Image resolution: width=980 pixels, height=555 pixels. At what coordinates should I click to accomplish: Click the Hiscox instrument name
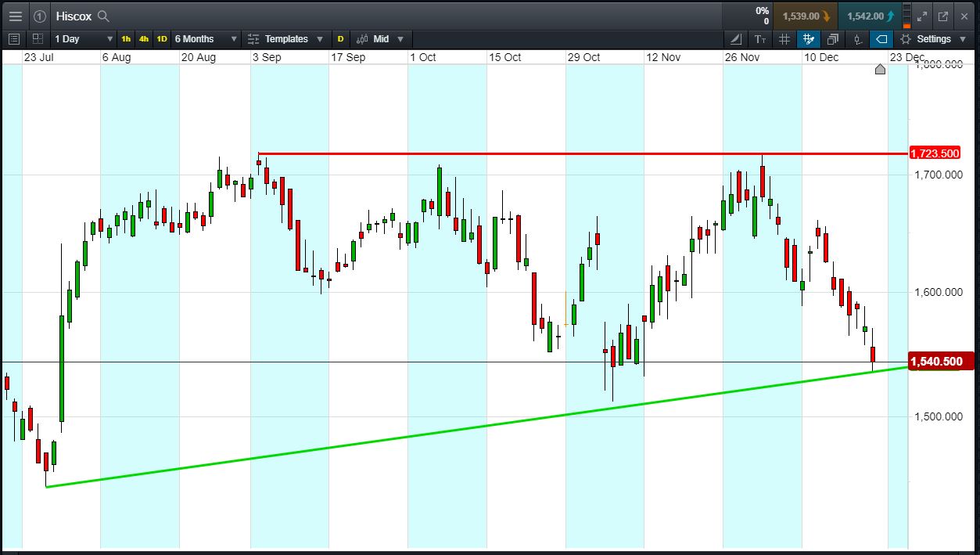[74, 16]
